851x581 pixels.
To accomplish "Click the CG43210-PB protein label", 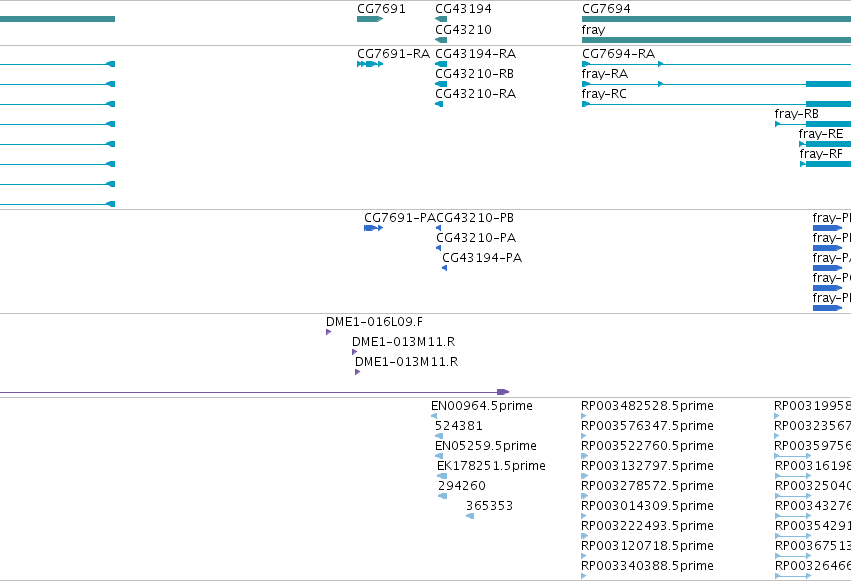I will [475, 218].
